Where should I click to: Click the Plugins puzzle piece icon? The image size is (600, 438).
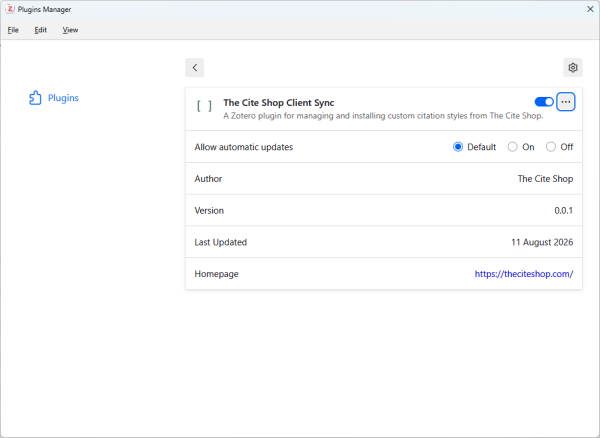(x=35, y=98)
